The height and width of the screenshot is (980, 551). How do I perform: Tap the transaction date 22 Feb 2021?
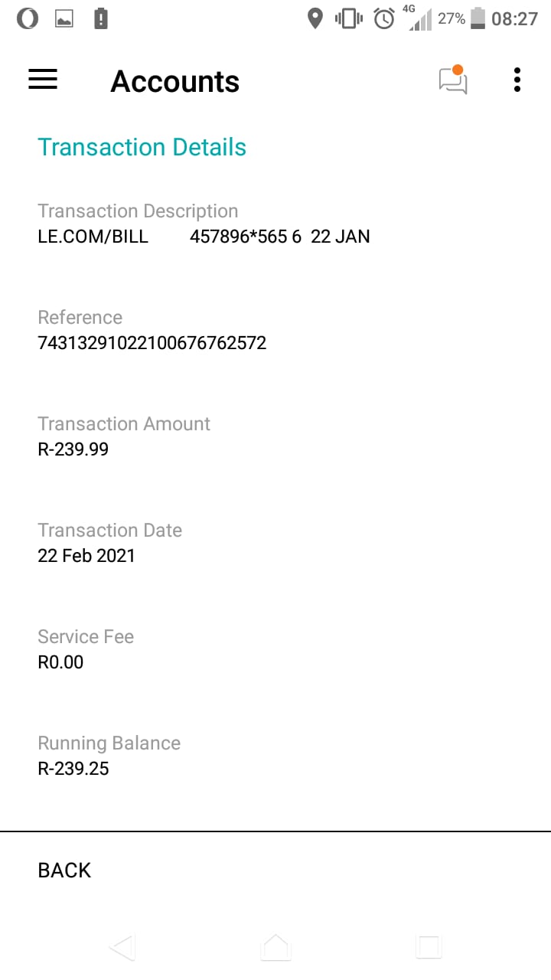[x=86, y=556]
